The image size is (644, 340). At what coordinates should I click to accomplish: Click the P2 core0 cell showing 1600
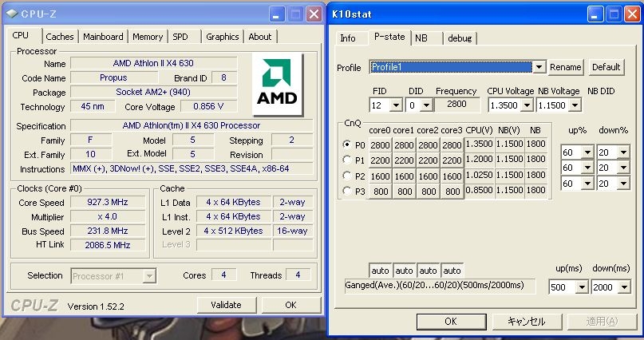pyautogui.click(x=380, y=176)
